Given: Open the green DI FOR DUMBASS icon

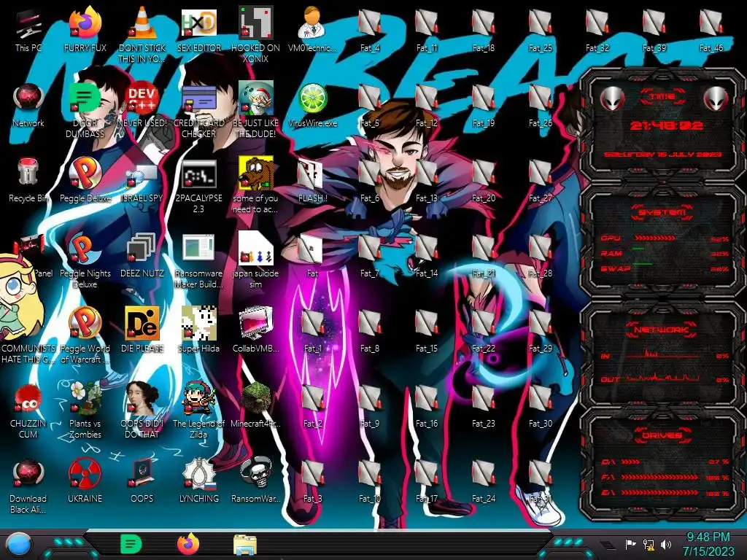Looking at the screenshot, I should 85,98.
